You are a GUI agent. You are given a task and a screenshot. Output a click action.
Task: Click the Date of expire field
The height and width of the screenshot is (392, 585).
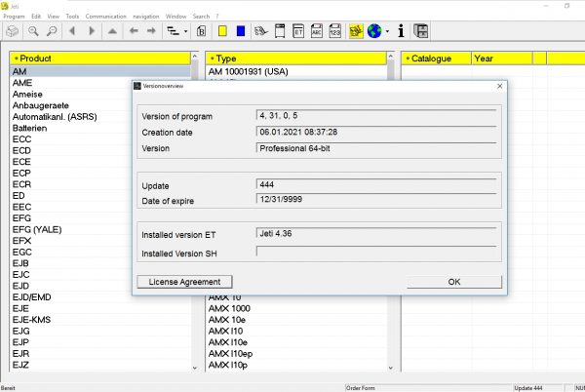pyautogui.click(x=376, y=199)
